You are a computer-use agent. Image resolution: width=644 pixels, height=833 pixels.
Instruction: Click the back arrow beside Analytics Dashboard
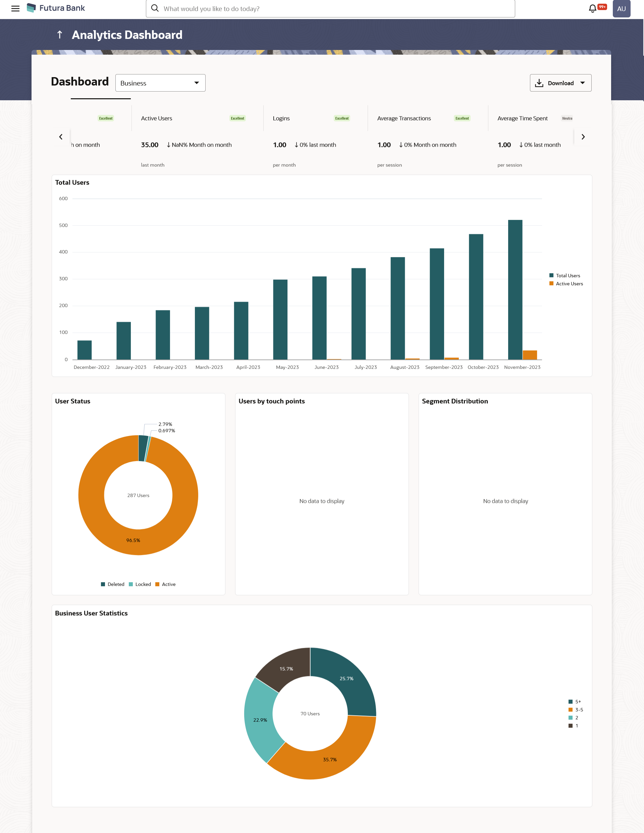59,35
